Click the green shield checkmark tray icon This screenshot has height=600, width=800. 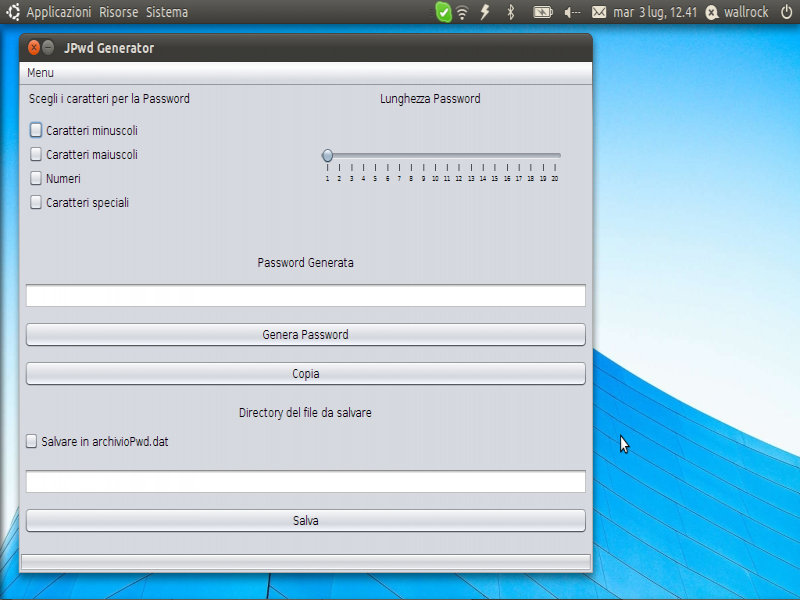point(443,12)
